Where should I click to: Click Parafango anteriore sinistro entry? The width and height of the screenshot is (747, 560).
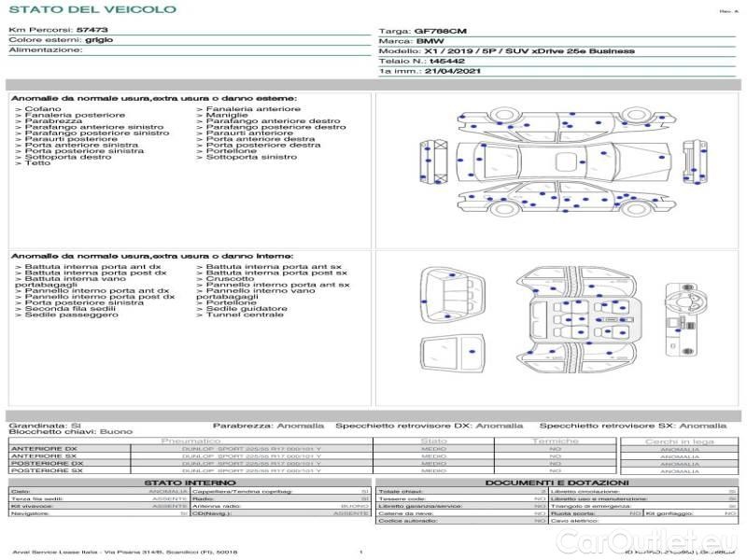89,127
